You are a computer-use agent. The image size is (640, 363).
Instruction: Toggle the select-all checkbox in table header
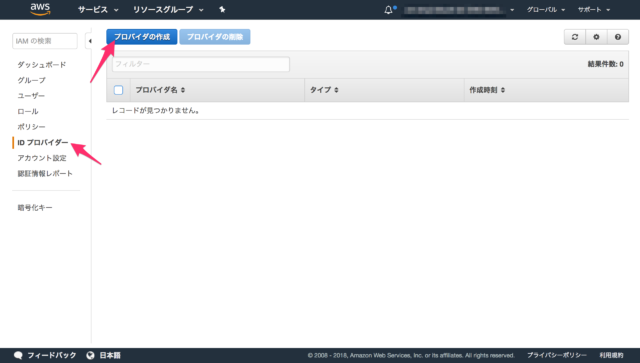pos(118,90)
